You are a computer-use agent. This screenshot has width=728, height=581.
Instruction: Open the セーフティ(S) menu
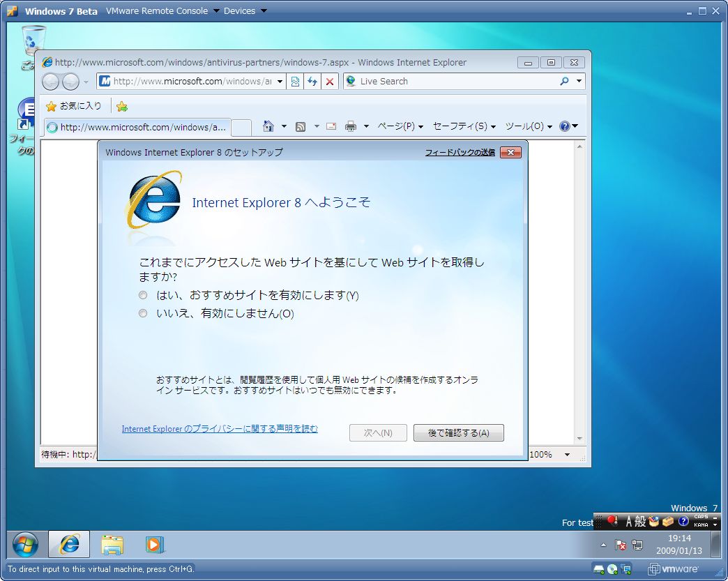[x=464, y=126]
